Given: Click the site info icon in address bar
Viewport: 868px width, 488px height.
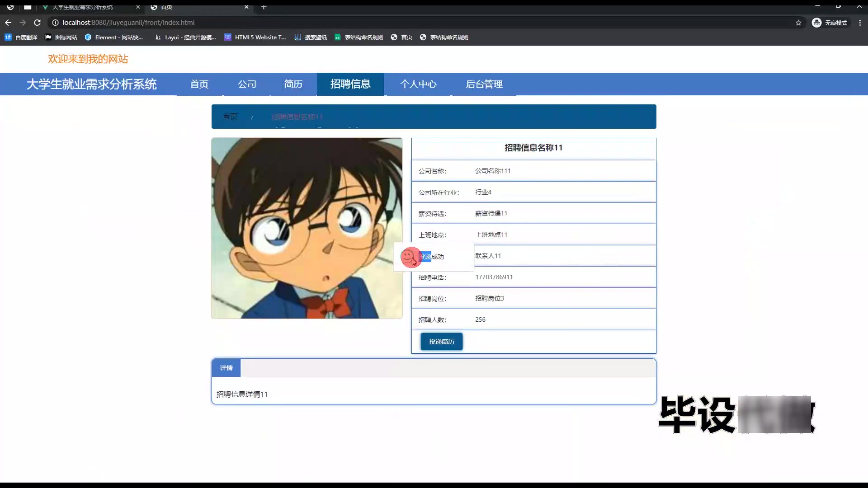Looking at the screenshot, I should click(55, 23).
